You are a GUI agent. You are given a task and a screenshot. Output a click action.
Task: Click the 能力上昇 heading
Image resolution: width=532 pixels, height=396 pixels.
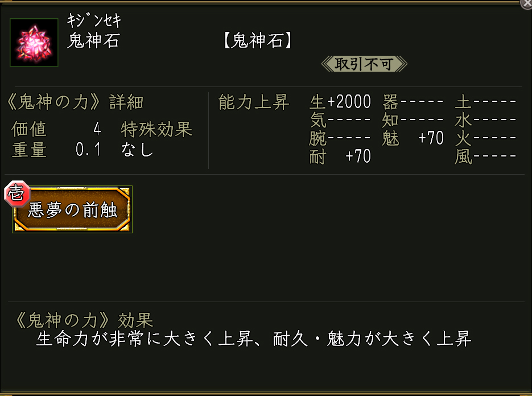pos(254,102)
